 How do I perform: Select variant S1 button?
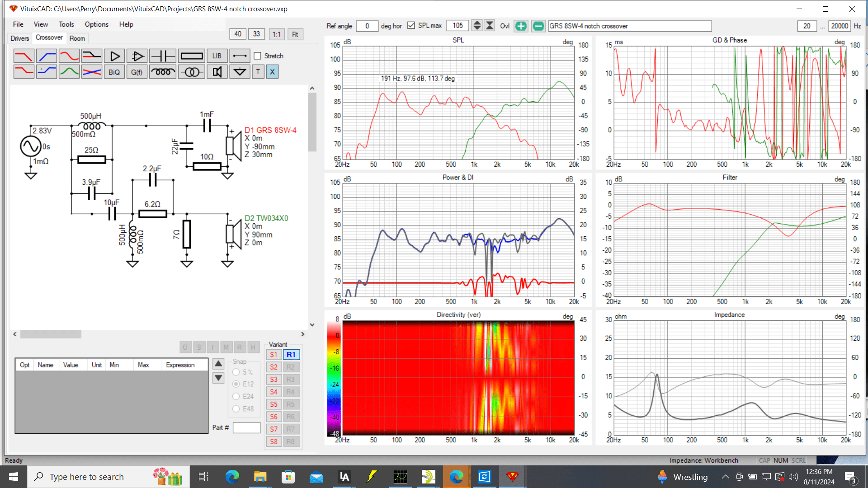(274, 355)
